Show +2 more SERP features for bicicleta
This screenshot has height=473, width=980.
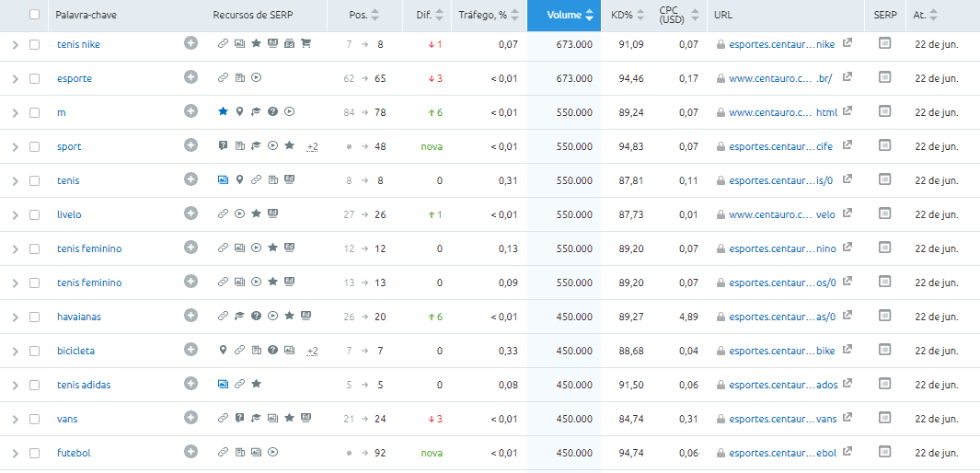tap(313, 352)
